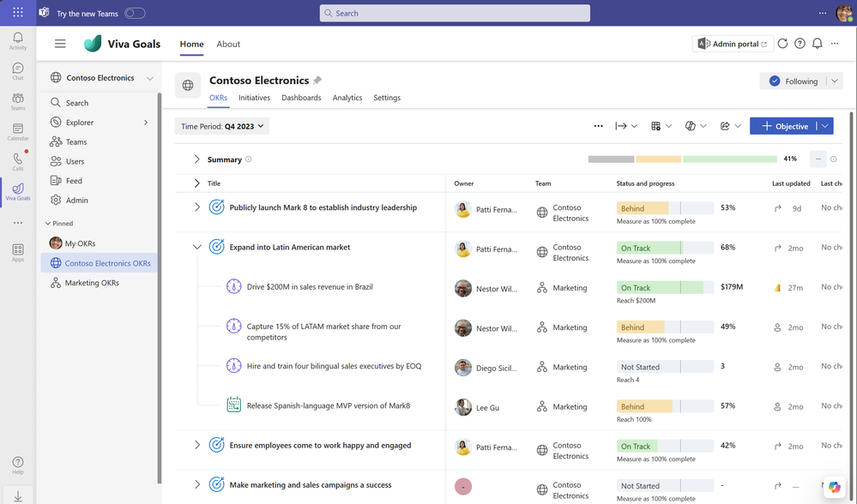This screenshot has height=504, width=857.
Task: Toggle the Try the new Teams switch
Action: [x=135, y=13]
